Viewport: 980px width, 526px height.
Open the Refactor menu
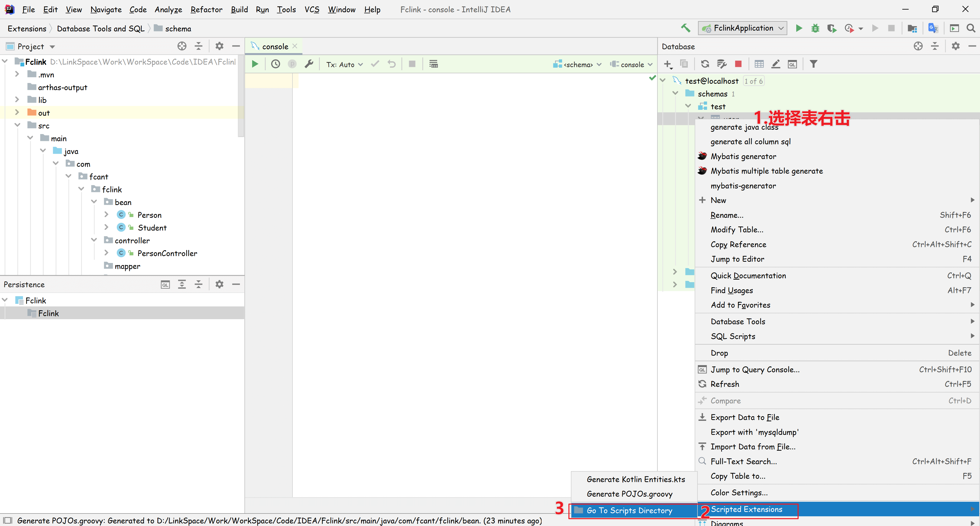click(206, 9)
